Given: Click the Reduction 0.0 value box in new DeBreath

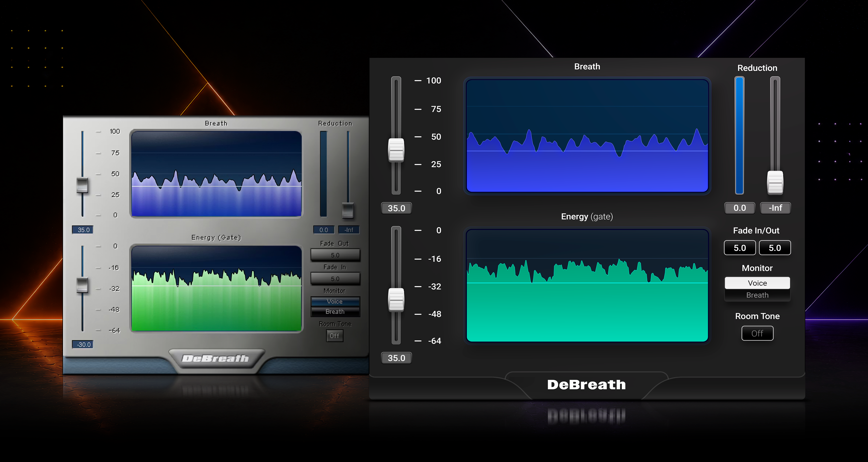Looking at the screenshot, I should pos(740,208).
